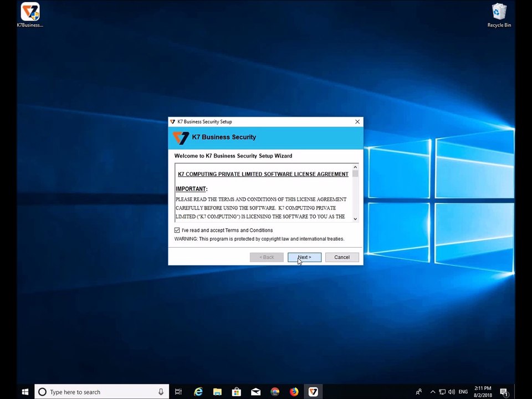Image resolution: width=532 pixels, height=399 pixels.
Task: Expand hidden system tray icons chevron
Action: (x=433, y=392)
